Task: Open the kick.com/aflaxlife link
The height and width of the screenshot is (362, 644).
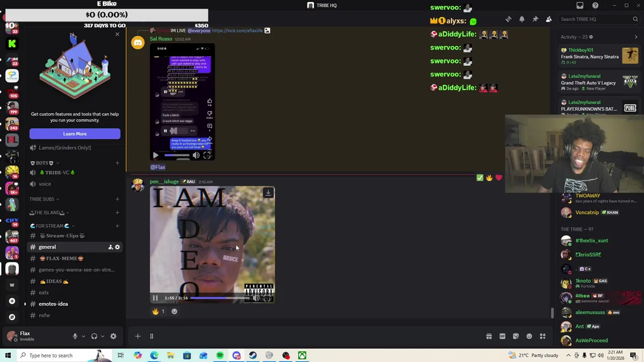Action: (x=237, y=31)
